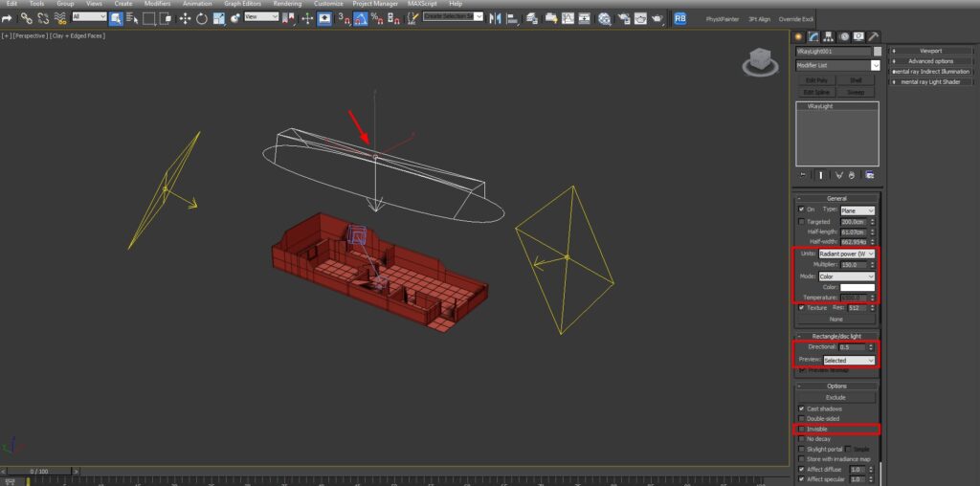Screen dimensions: 980x486
Task: Click Edit Named Selection Sets icon
Action: 413,18
